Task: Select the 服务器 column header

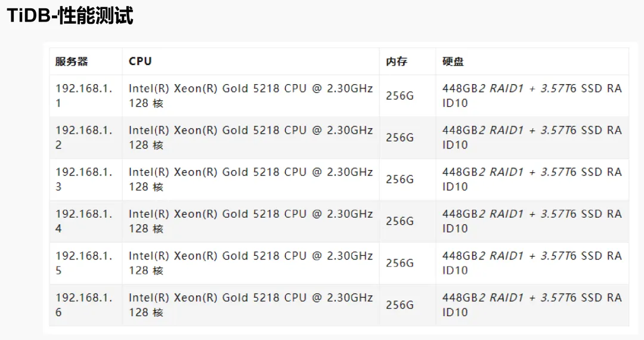Action: coord(86,61)
